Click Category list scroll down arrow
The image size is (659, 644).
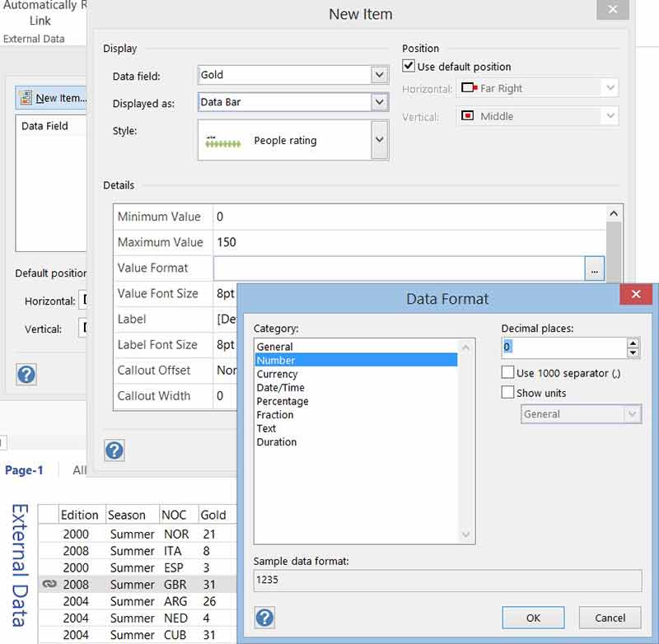[465, 534]
